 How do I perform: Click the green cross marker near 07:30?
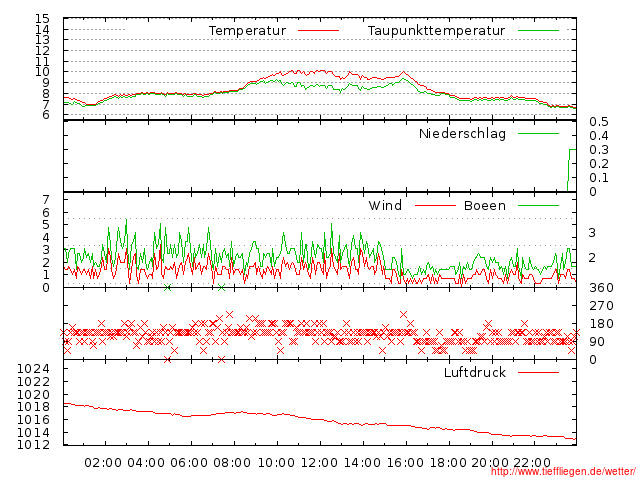click(x=221, y=288)
